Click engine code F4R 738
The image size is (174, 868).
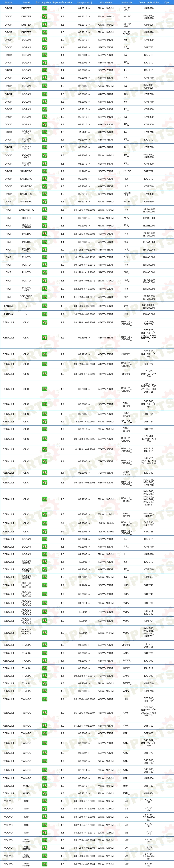point(149,531)
